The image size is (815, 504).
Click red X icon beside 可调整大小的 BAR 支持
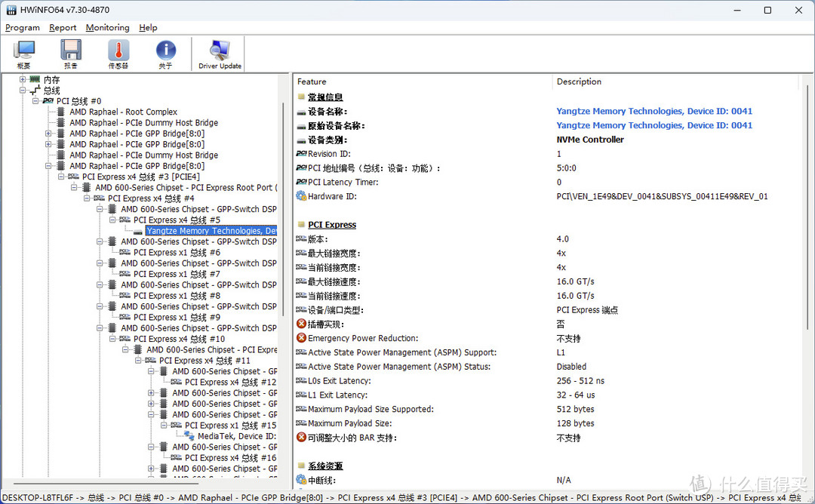301,438
